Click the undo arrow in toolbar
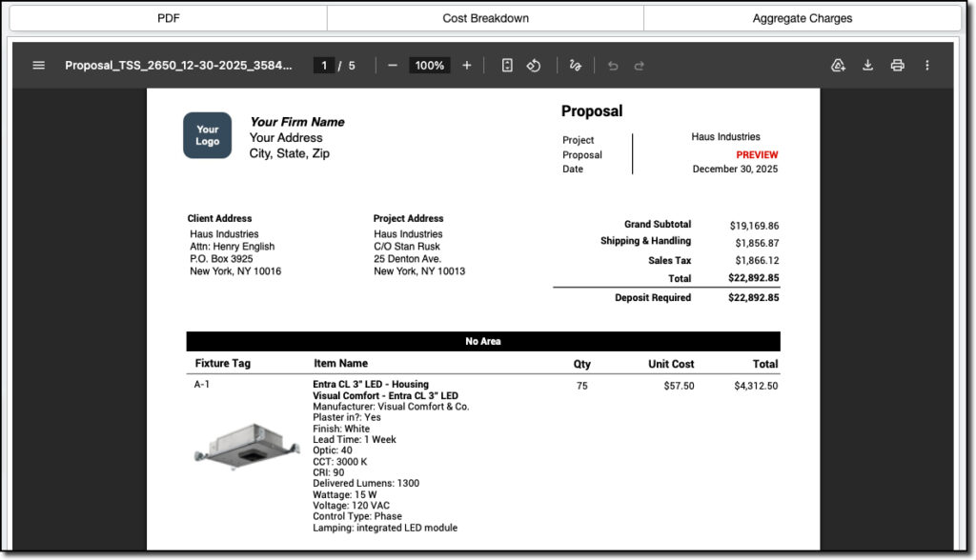This screenshot has height=560, width=976. point(613,66)
